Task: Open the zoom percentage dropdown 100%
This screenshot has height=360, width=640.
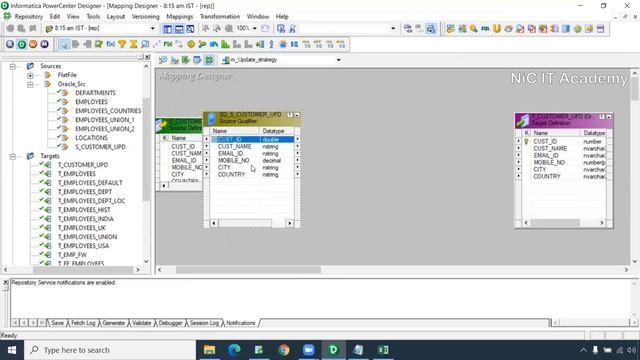Action: (255, 29)
